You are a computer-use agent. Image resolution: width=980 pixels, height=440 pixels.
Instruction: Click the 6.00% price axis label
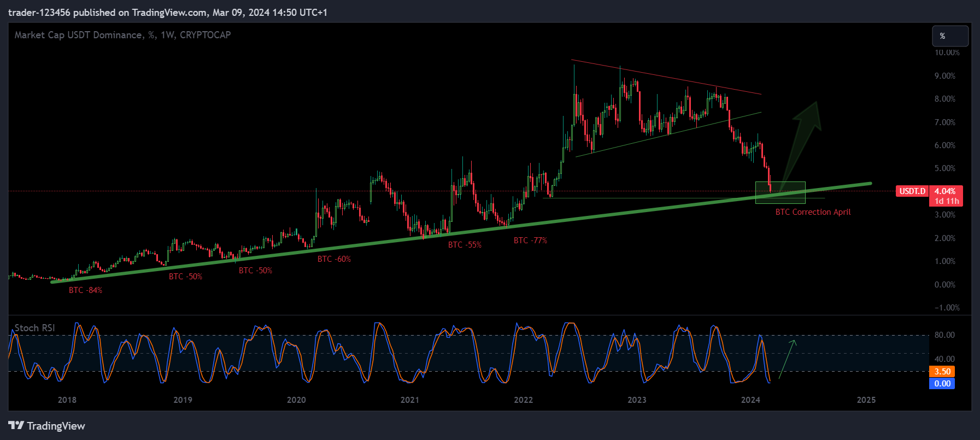(945, 145)
